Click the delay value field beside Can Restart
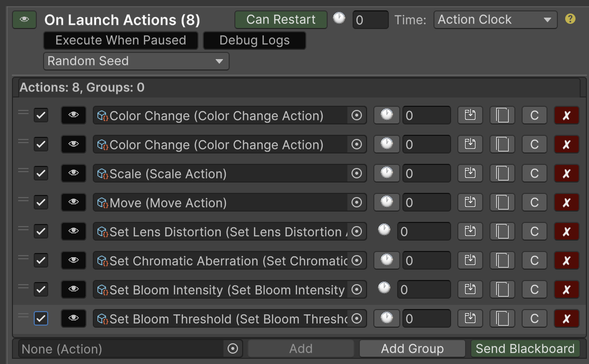 tap(370, 20)
